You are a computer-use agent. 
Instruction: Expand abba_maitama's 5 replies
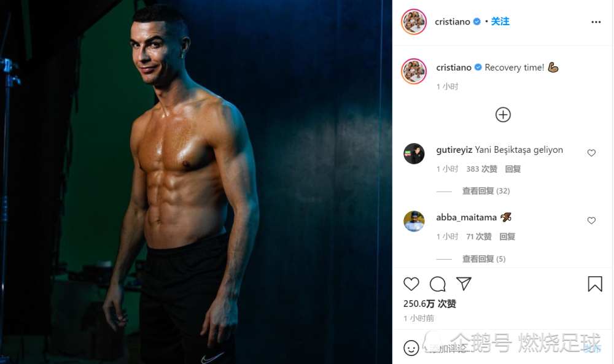pos(484,258)
